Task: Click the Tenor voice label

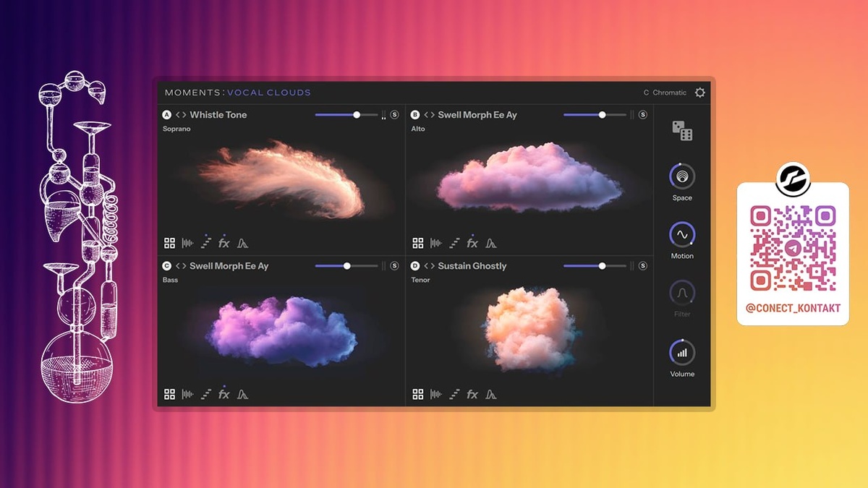Action: (421, 280)
